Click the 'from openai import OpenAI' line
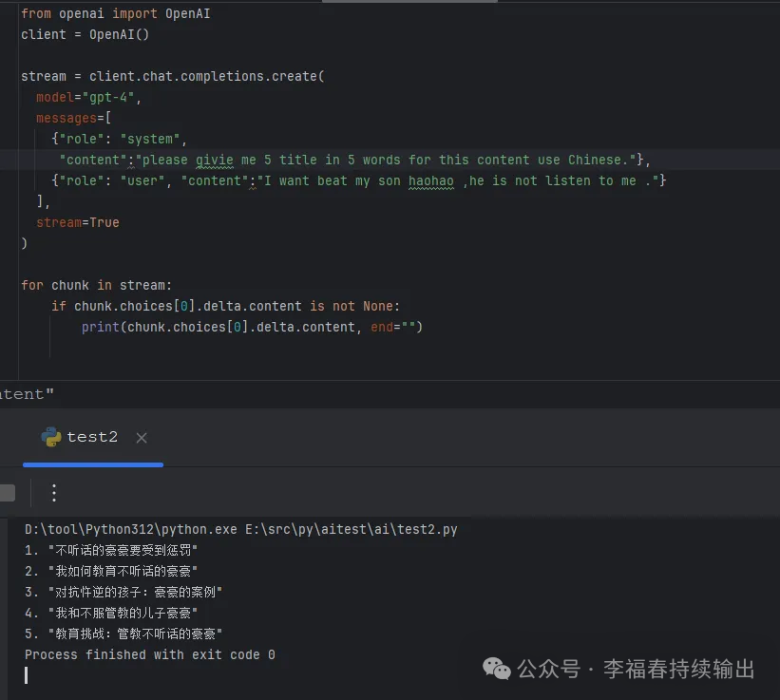The height and width of the screenshot is (700, 780). 115,14
